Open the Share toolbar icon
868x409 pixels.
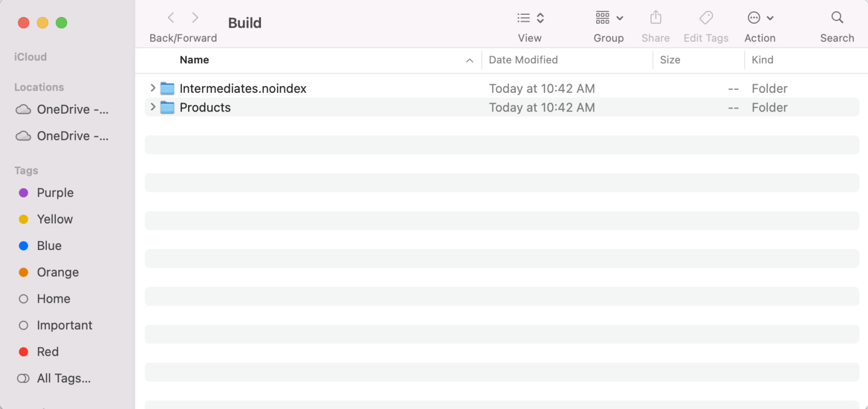pos(656,18)
